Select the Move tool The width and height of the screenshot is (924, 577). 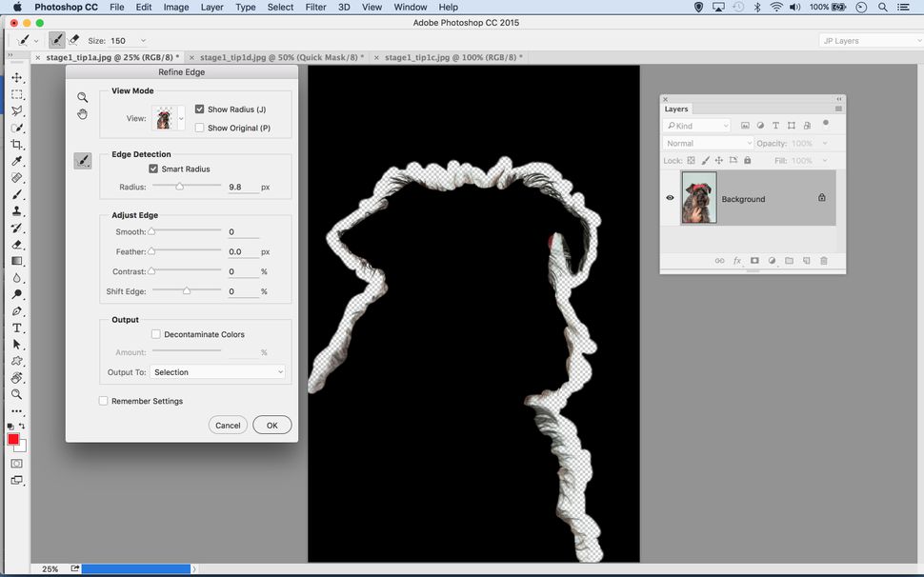click(x=16, y=77)
